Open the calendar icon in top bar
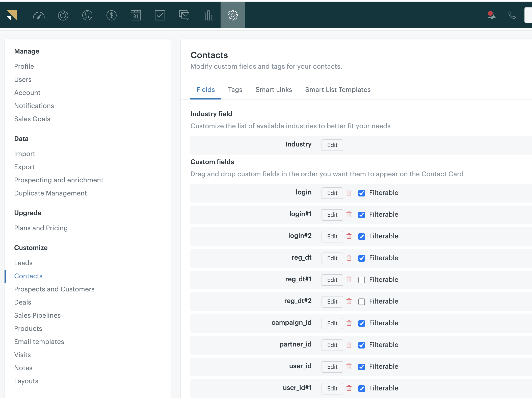The image size is (532, 398). click(x=136, y=15)
